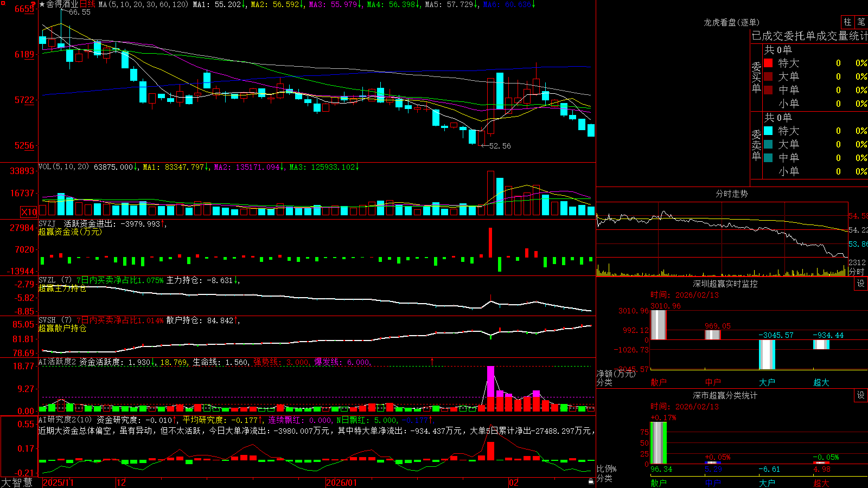Click the 大智慧 logo at bottom-left

click(17, 483)
